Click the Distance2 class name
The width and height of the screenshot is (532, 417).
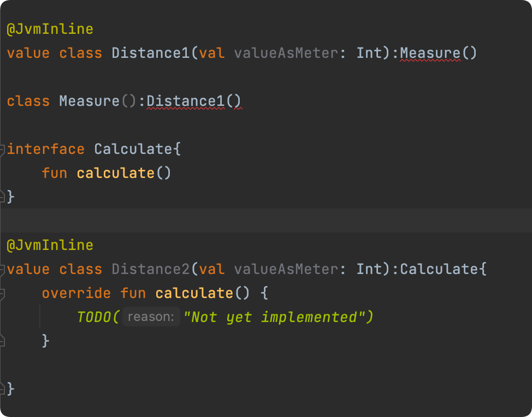click(151, 269)
